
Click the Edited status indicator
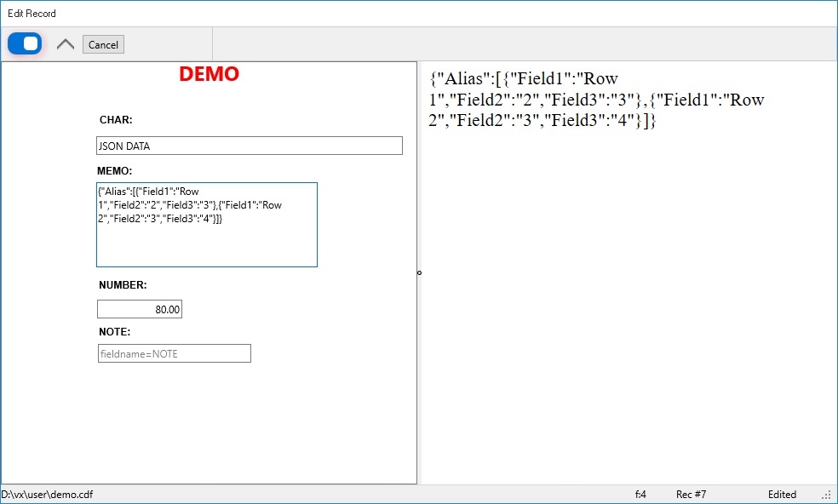coord(782,494)
